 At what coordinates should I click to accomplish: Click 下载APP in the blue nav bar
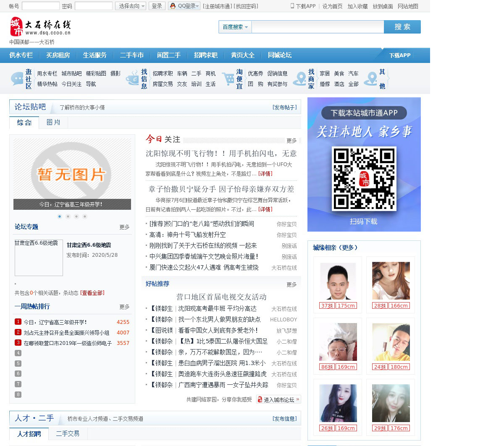click(400, 55)
